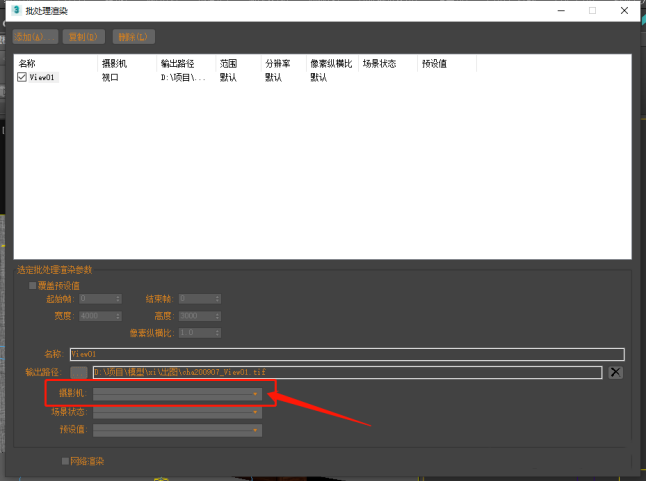Uncheck the View01 checkbox in list

pos(22,77)
